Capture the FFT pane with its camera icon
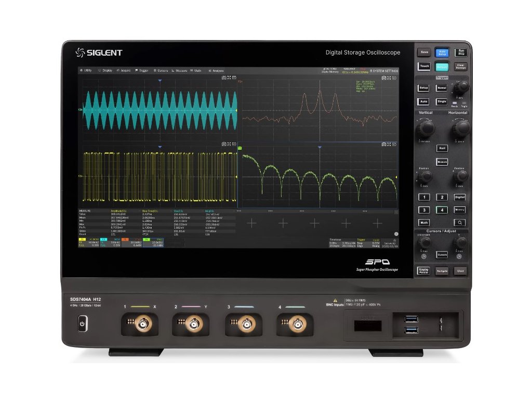This screenshot has width=532, height=399. point(384,78)
